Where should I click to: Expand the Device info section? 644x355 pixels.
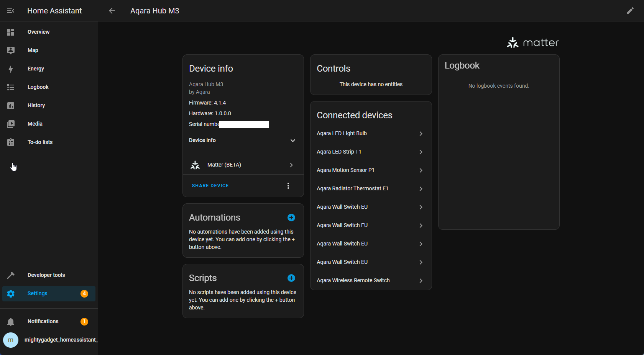click(x=243, y=141)
